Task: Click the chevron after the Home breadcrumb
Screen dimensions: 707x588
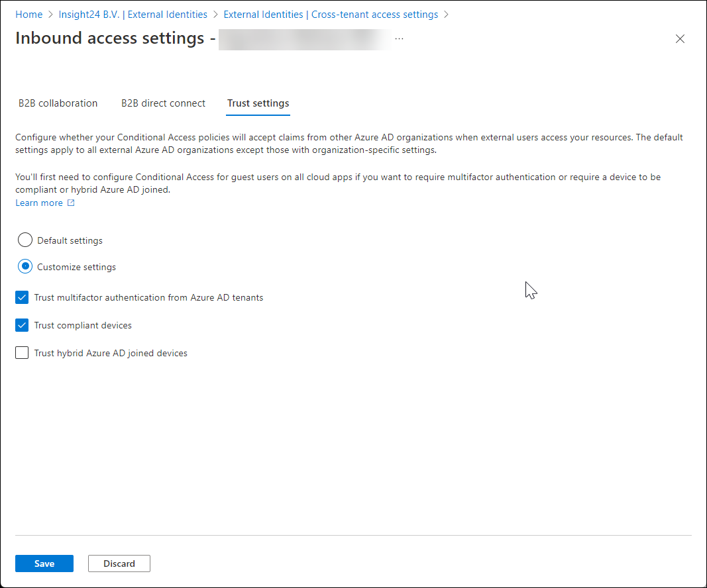Action: [x=50, y=15]
